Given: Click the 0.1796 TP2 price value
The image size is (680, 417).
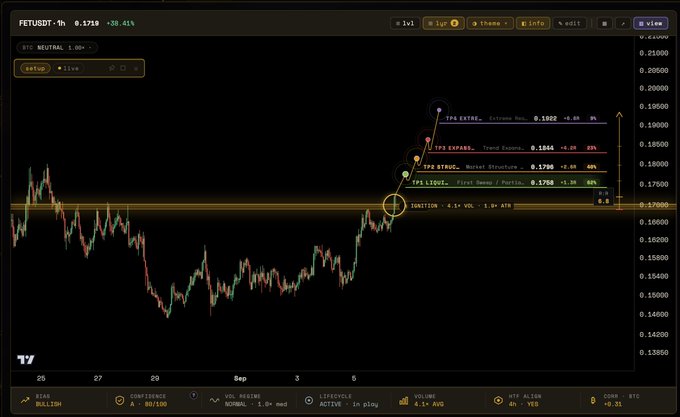Looking at the screenshot, I should click(x=542, y=167).
